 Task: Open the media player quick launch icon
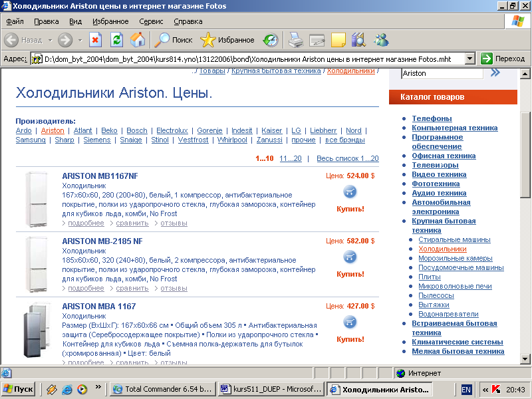pyautogui.click(x=82, y=389)
